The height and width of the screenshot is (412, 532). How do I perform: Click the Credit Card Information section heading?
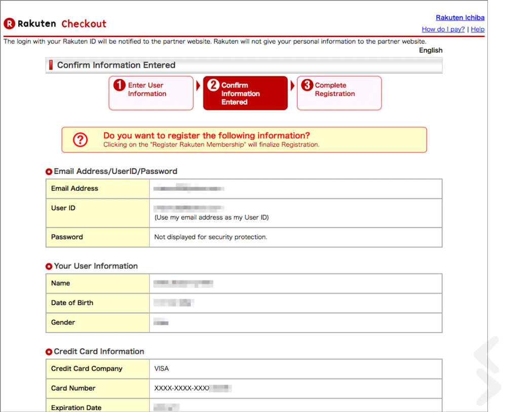(x=99, y=351)
